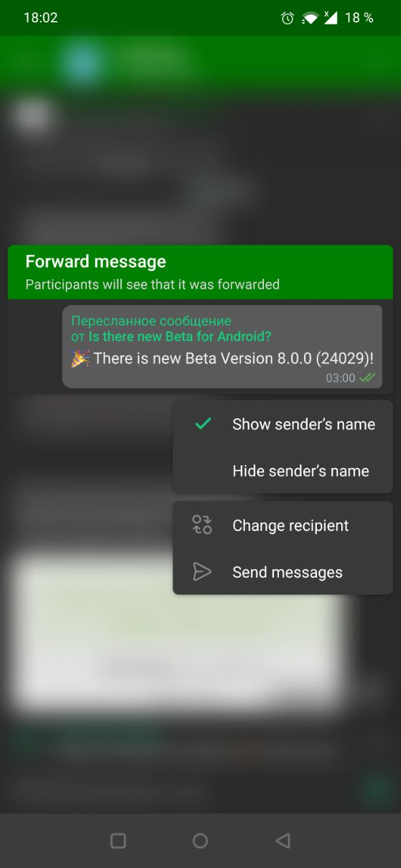Select the Show sender's name option
Screen dimensions: 401x868
(x=283, y=424)
